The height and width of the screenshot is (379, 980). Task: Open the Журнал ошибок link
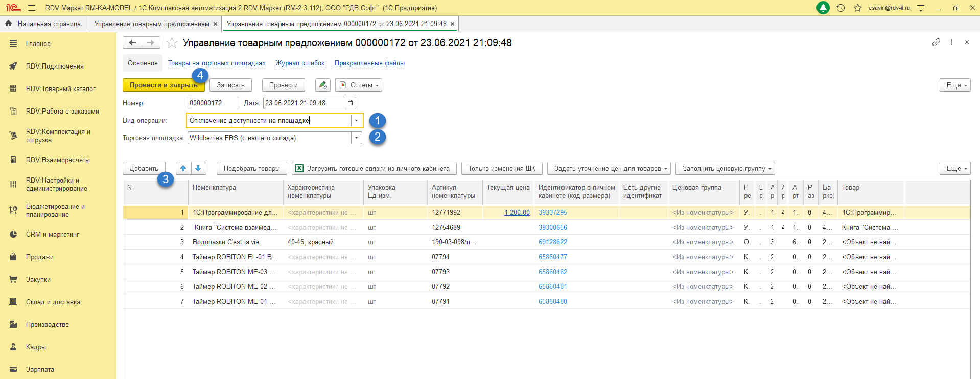tap(300, 63)
